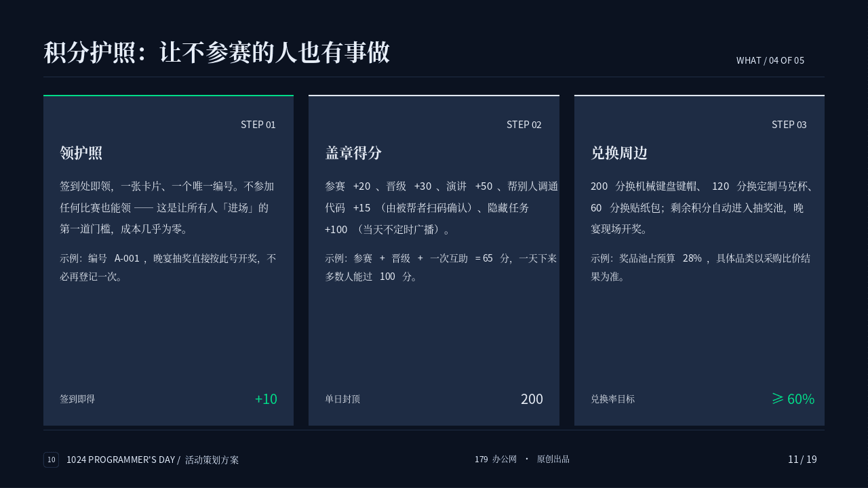The image size is (868, 488).
Task: Select the example text mentioning 奖品池占预算 28%
Action: pyautogui.click(x=701, y=267)
